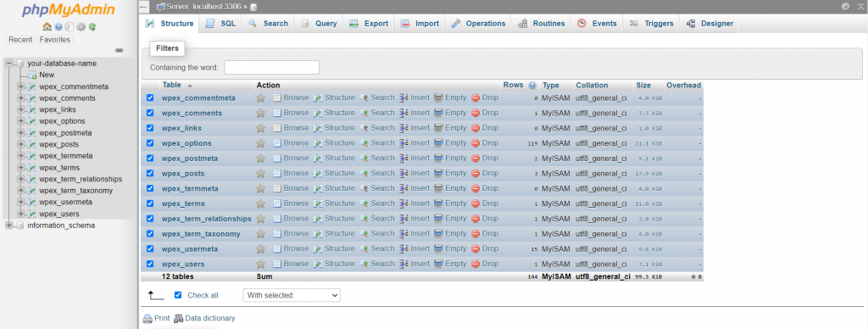Click Drop link for wpex_posts

click(x=490, y=173)
